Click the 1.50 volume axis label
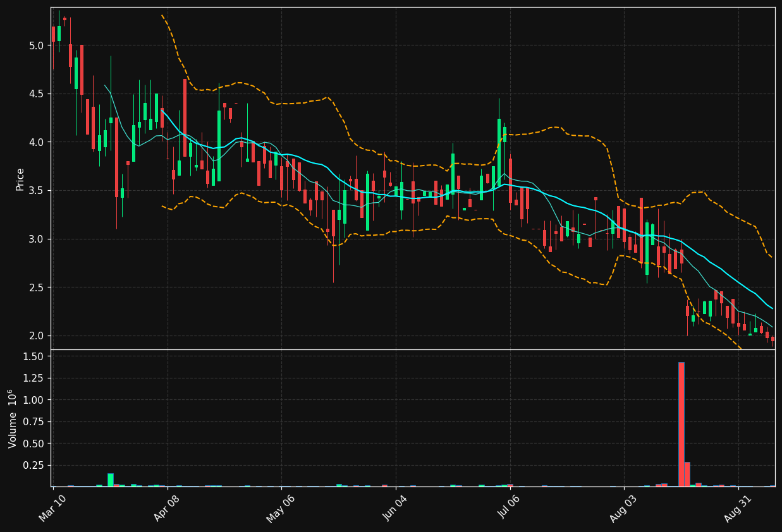Image resolution: width=782 pixels, height=532 pixels. coord(34,356)
